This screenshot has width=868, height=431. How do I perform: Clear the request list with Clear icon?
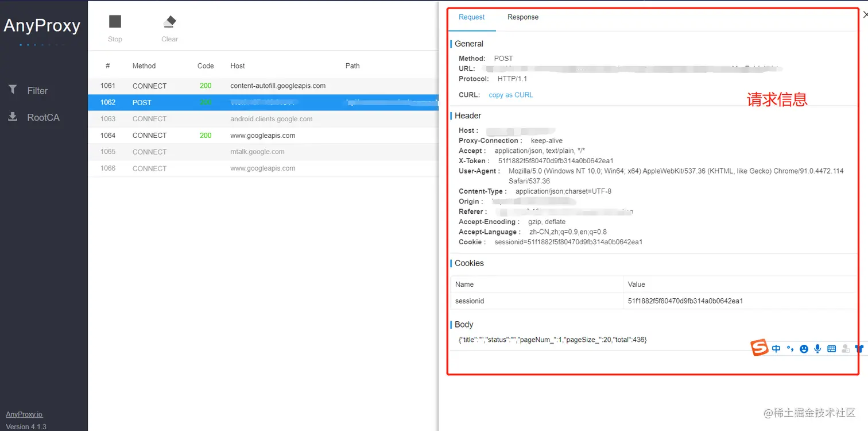(169, 22)
